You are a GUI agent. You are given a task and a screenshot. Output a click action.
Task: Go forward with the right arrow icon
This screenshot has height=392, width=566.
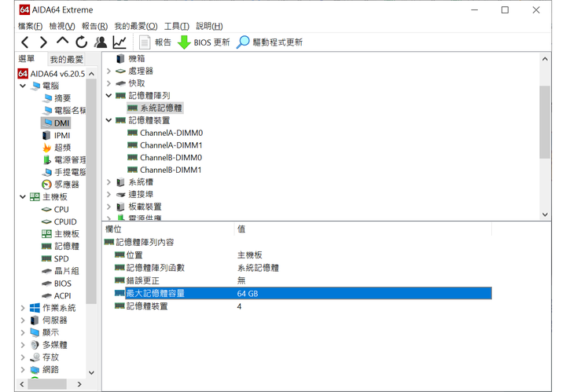(43, 42)
